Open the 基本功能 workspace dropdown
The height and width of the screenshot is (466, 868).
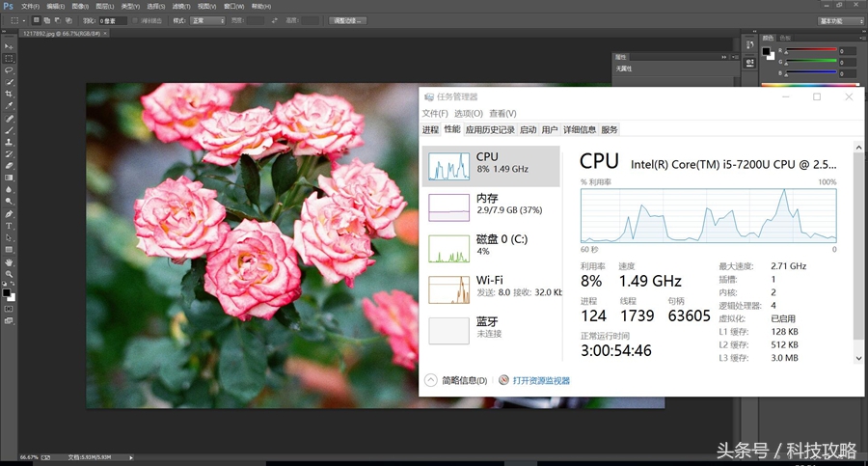click(x=841, y=20)
